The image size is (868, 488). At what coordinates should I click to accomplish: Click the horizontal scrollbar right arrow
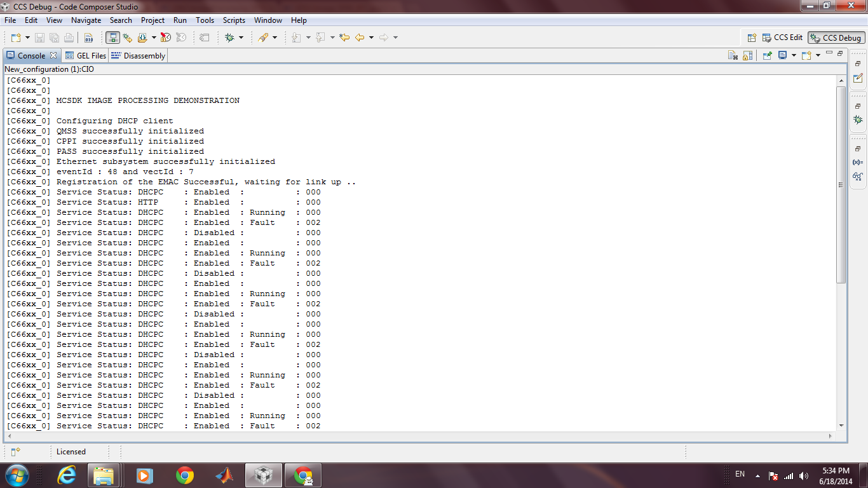click(831, 436)
